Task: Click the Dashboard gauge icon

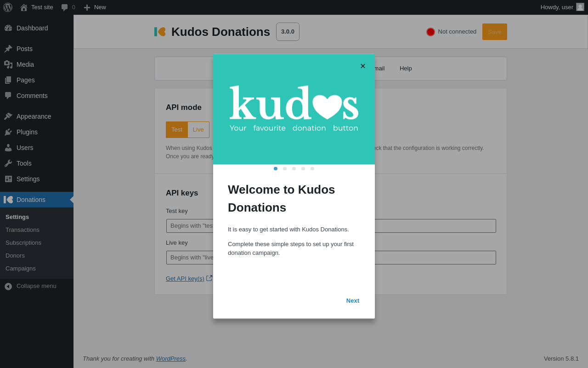Action: [x=8, y=28]
